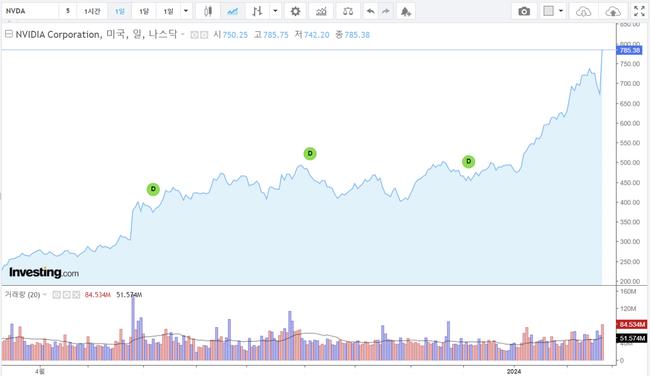Click the open price value 750.25

tap(235, 35)
